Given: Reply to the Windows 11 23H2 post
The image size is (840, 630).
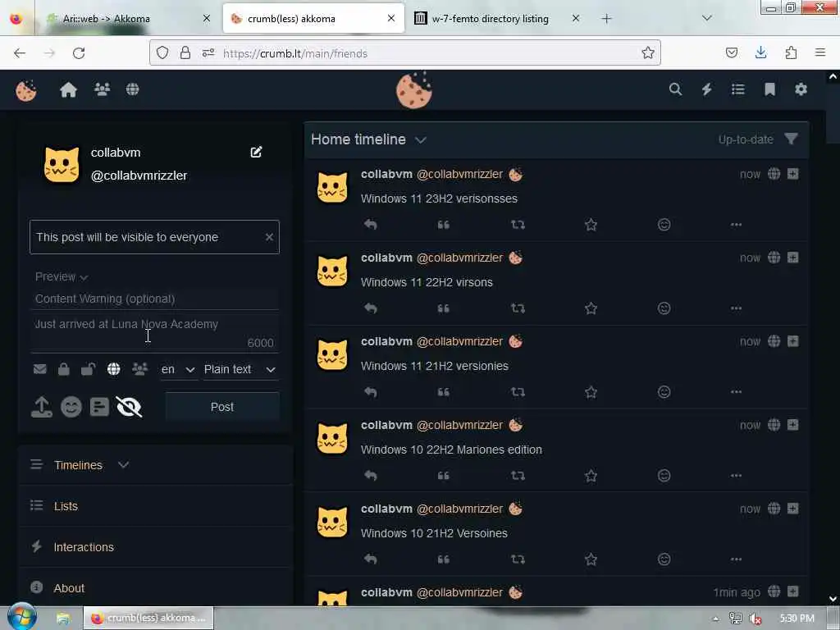Looking at the screenshot, I should click(x=371, y=225).
